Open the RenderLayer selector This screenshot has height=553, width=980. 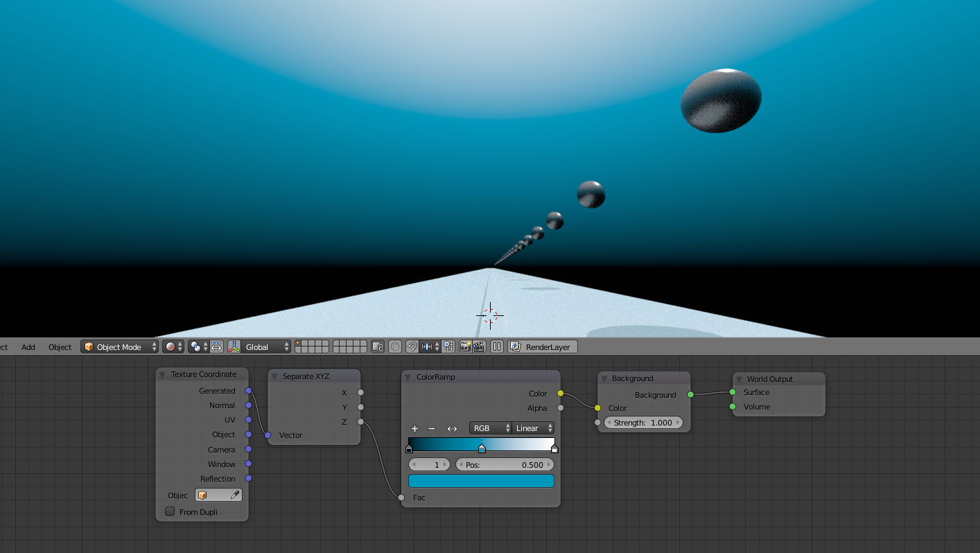(x=543, y=346)
